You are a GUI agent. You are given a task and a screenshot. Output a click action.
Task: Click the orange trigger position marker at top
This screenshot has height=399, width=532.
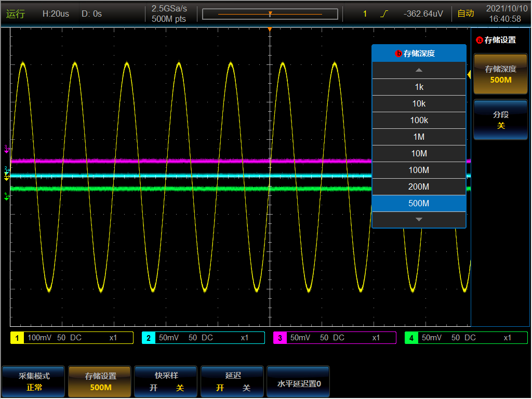[x=270, y=29]
